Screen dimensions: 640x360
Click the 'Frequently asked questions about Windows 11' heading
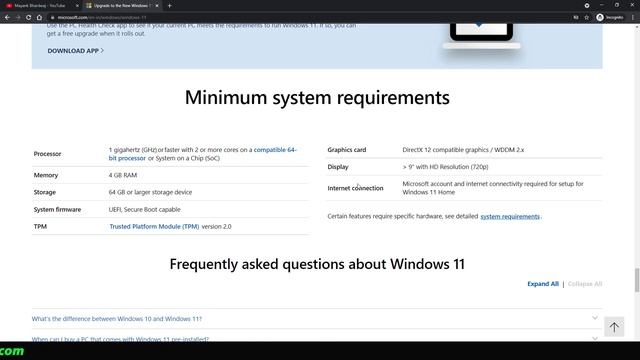click(317, 264)
